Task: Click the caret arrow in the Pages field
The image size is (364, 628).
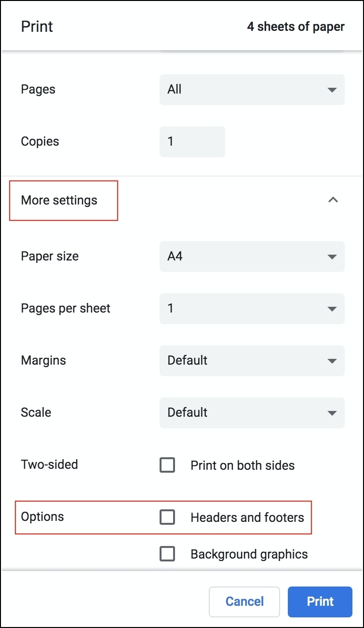Action: pyautogui.click(x=332, y=90)
